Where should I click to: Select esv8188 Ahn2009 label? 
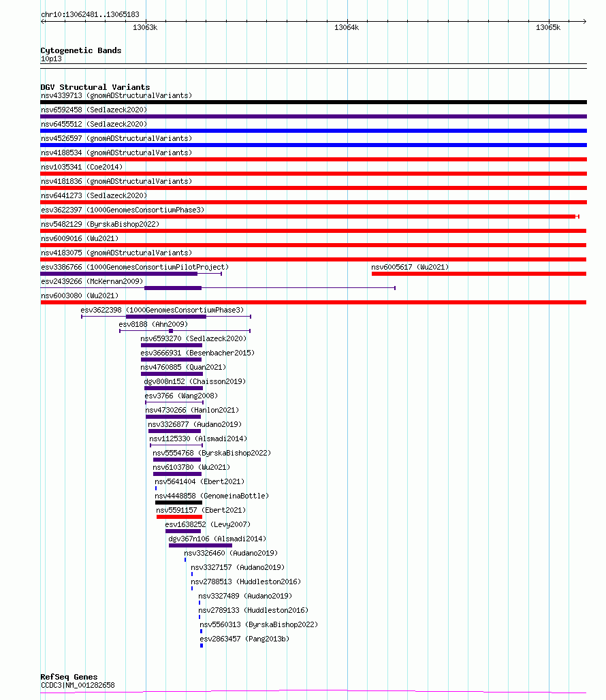tap(153, 324)
